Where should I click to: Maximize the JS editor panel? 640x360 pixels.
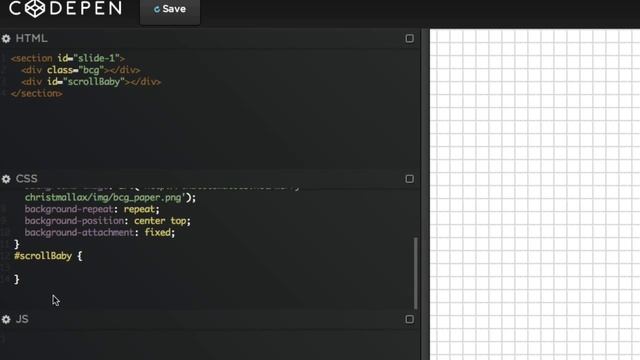[x=409, y=319]
